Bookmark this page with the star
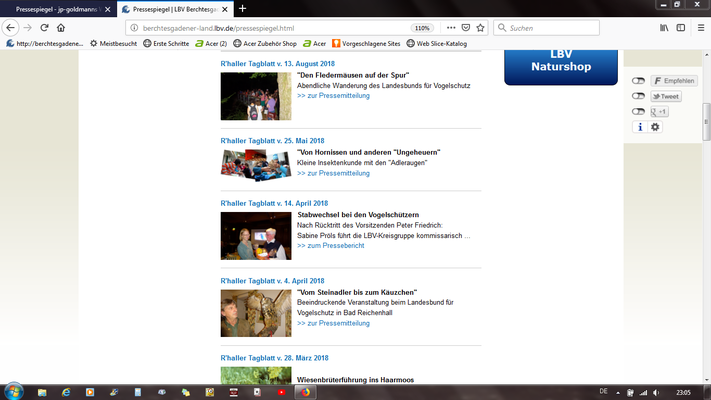The height and width of the screenshot is (400, 711). (x=481, y=28)
